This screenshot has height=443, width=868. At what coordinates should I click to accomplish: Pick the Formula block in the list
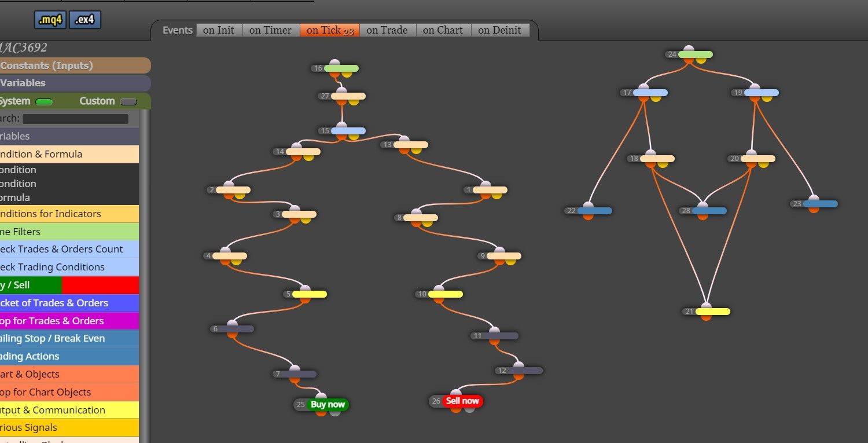[x=69, y=197]
